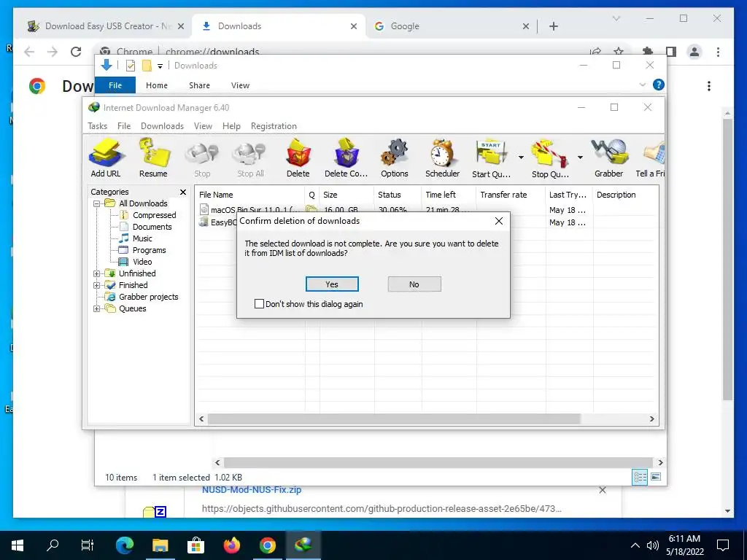
Task: Click the Add URL toolbar icon
Action: (106, 158)
